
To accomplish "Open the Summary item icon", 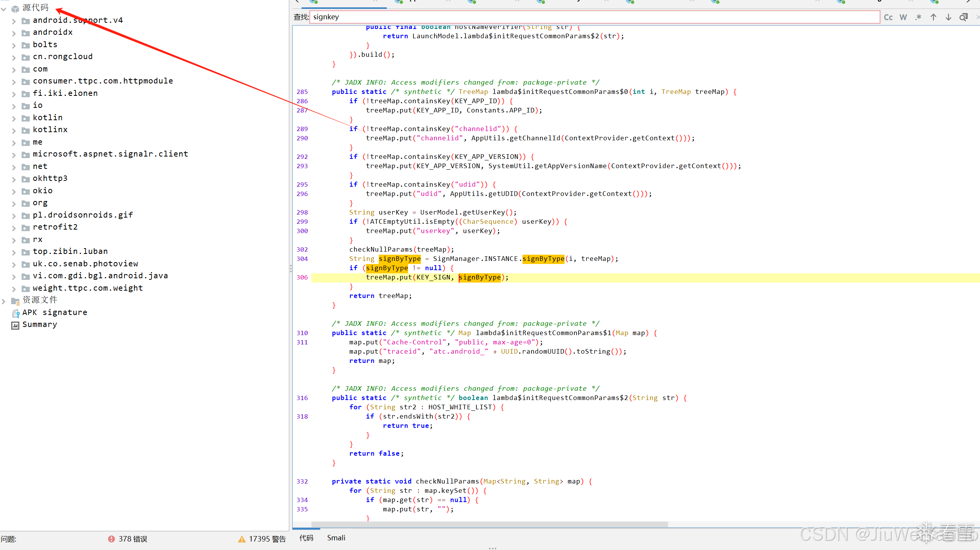I will pyautogui.click(x=15, y=325).
